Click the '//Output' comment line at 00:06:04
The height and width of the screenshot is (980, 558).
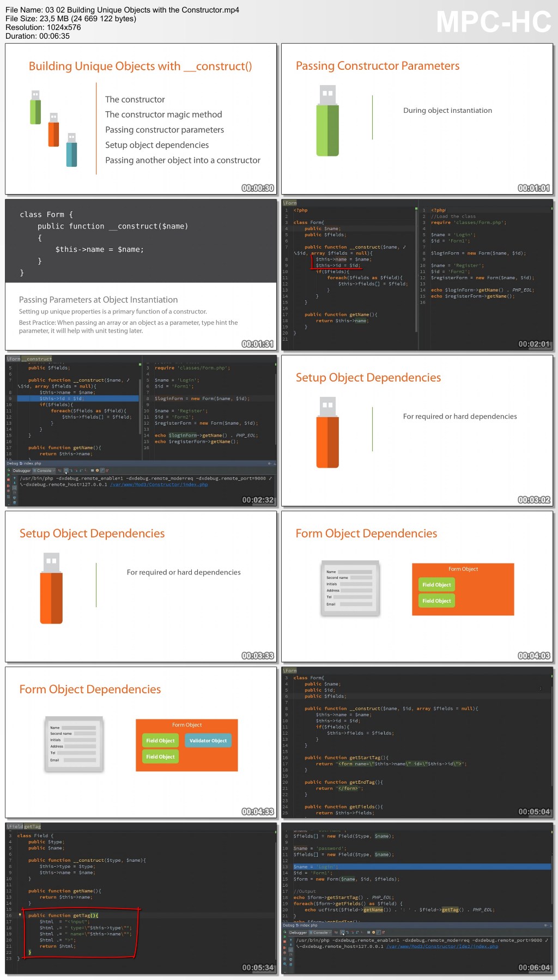point(305,891)
